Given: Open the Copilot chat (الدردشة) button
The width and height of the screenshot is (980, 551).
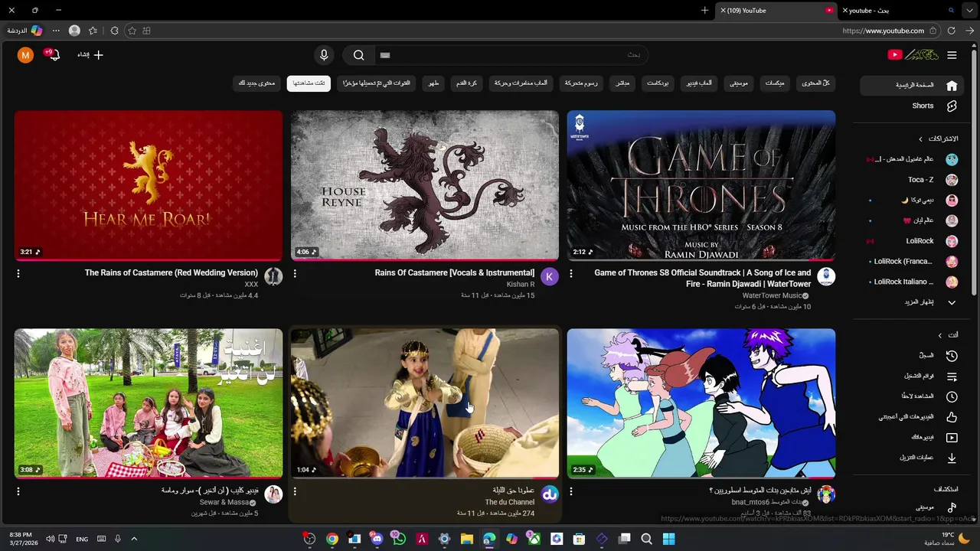Looking at the screenshot, I should click(x=24, y=31).
